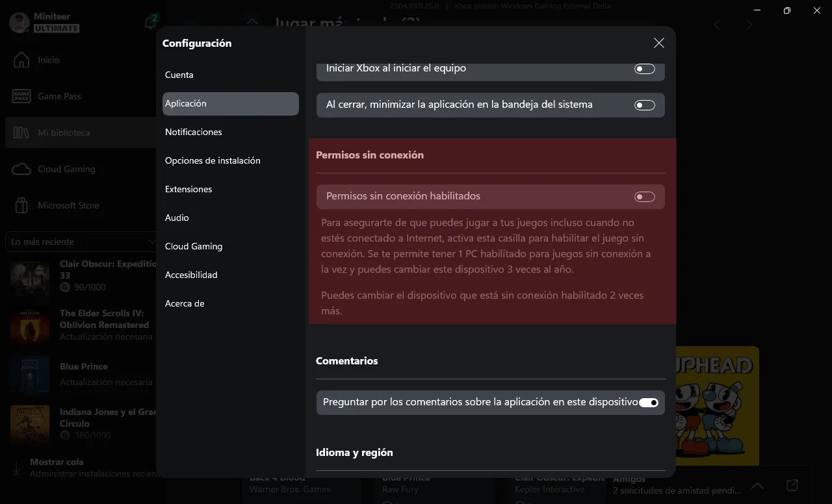Click the Mi biblioteca library icon
Viewport: 832px width, 504px height.
(21, 132)
